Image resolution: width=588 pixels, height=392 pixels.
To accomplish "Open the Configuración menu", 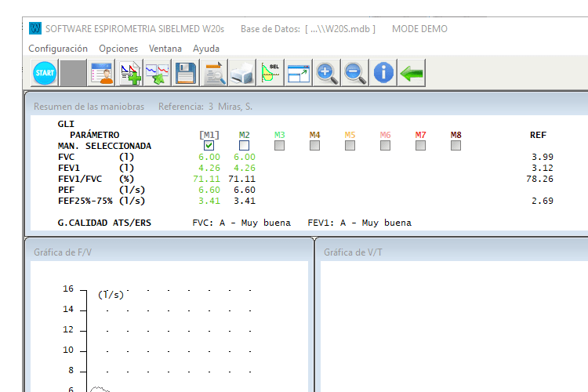I will tap(58, 49).
